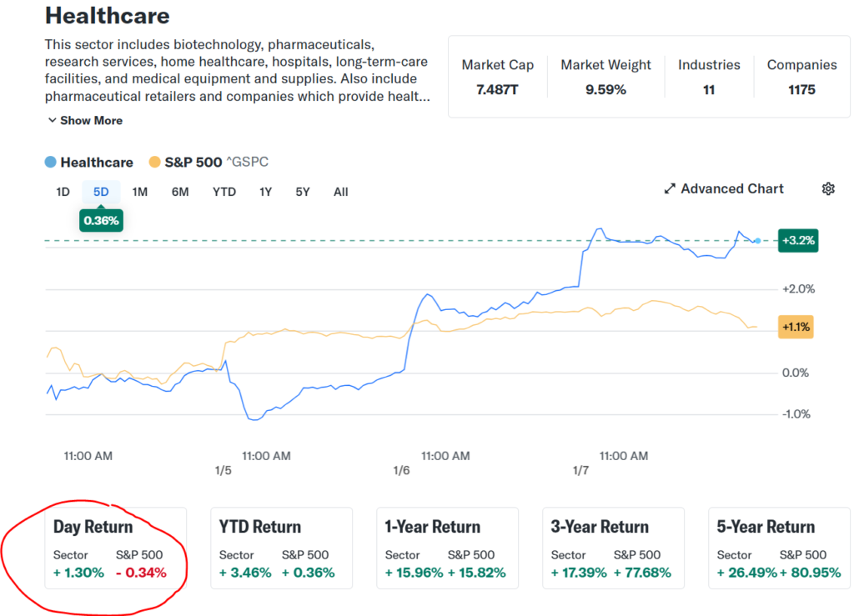Show All time chart range
The image size is (854, 616).
tap(340, 192)
